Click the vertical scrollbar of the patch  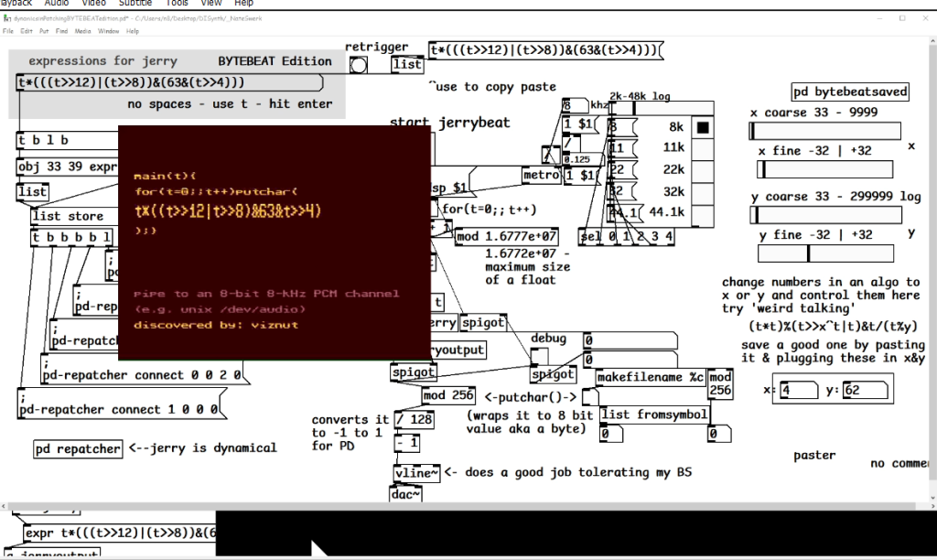click(x=932, y=269)
